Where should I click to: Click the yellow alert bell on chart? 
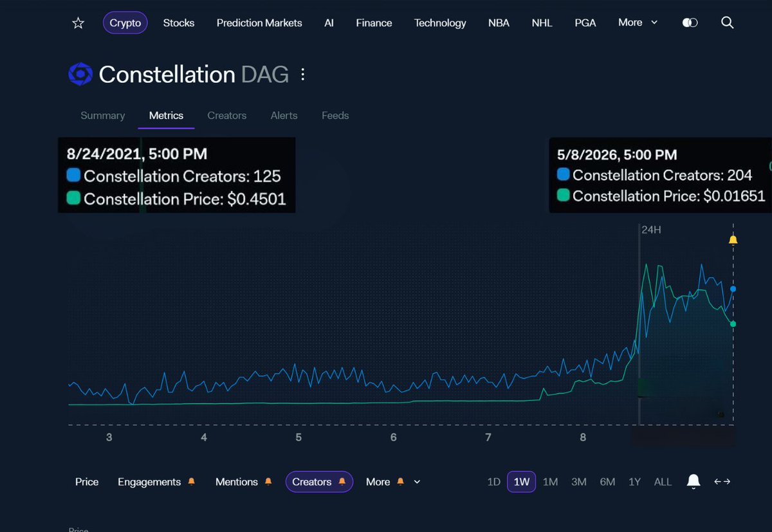(x=733, y=240)
